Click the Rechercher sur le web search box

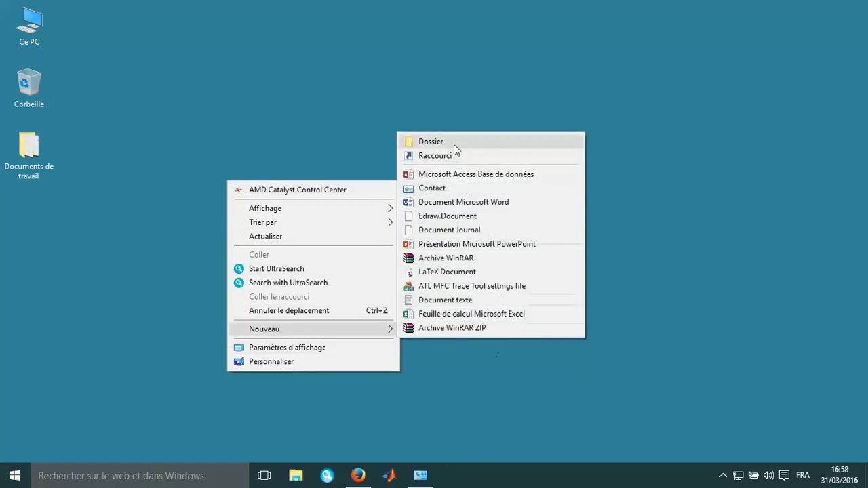[x=140, y=476]
